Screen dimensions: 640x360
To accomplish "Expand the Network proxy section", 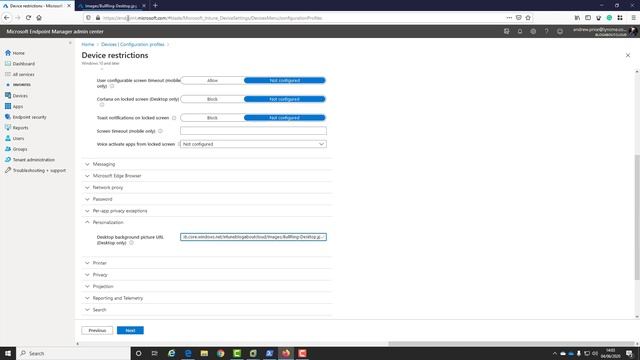I will tap(207, 187).
